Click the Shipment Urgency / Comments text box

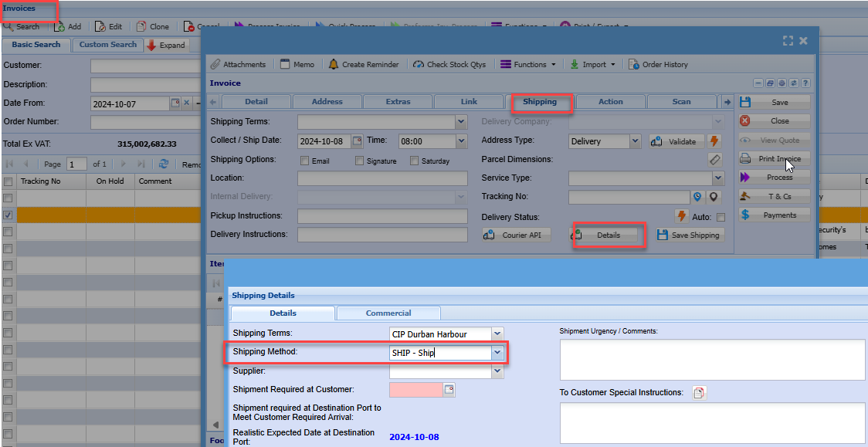tap(712, 359)
